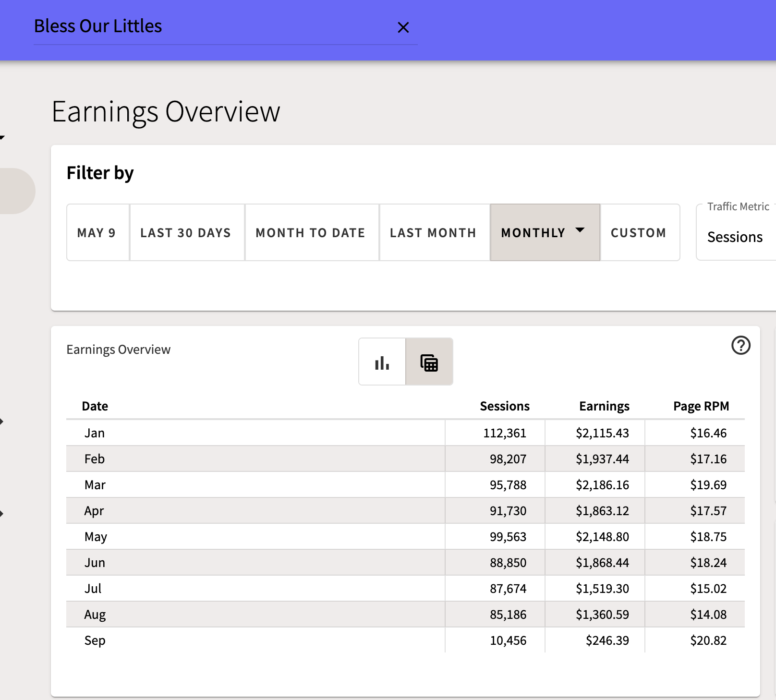Click Sep earnings value $246.39
The height and width of the screenshot is (700, 776).
(607, 640)
